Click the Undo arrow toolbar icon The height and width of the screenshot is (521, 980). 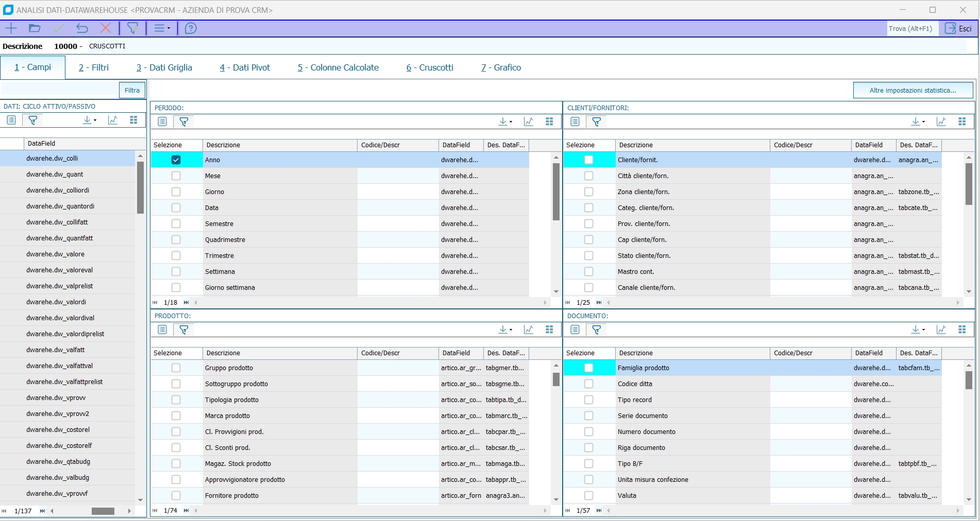pos(82,28)
